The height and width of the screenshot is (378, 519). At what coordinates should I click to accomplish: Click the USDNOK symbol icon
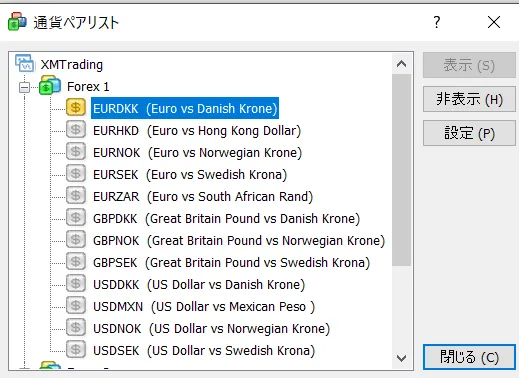coord(76,327)
